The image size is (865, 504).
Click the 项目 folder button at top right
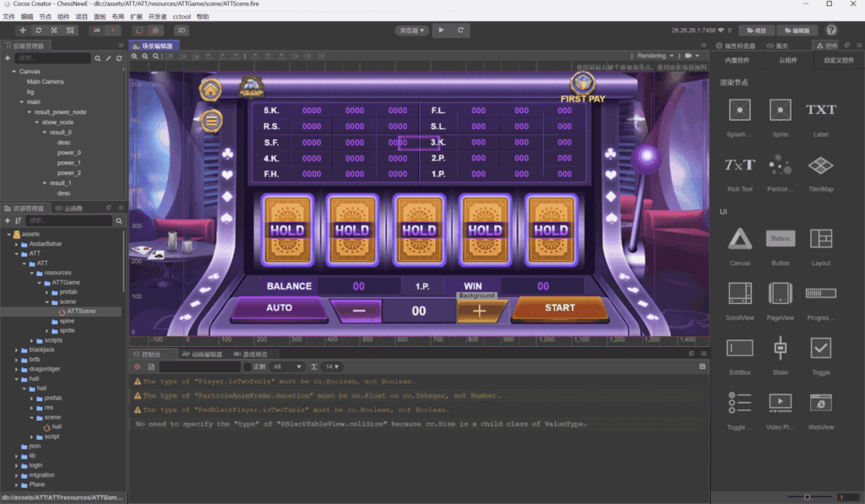[757, 30]
